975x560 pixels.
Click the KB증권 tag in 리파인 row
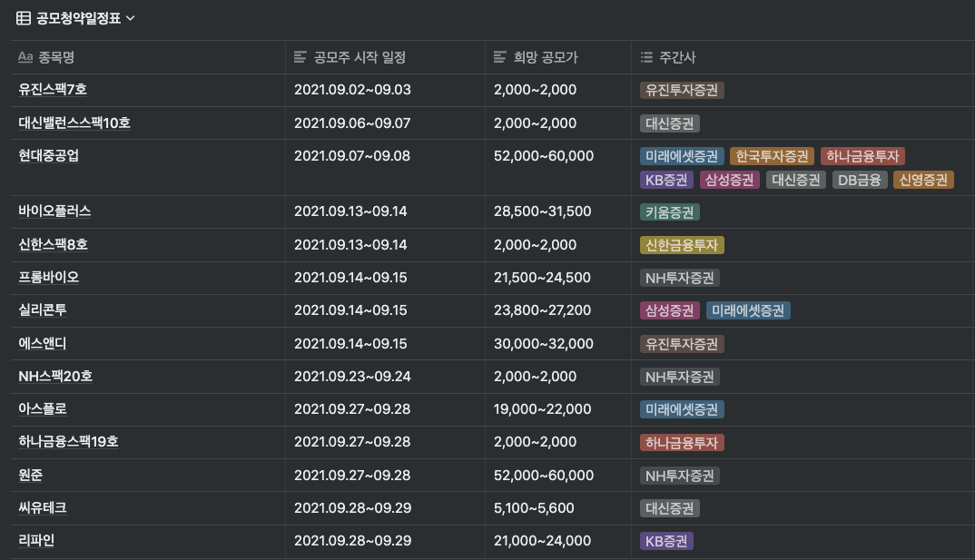coord(666,541)
